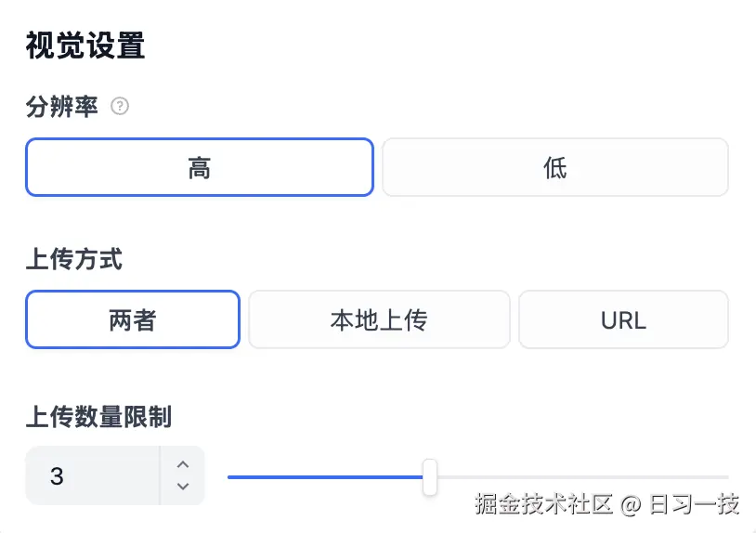Click the help icon beside 分辨率
The image size is (756, 533).
click(x=120, y=107)
